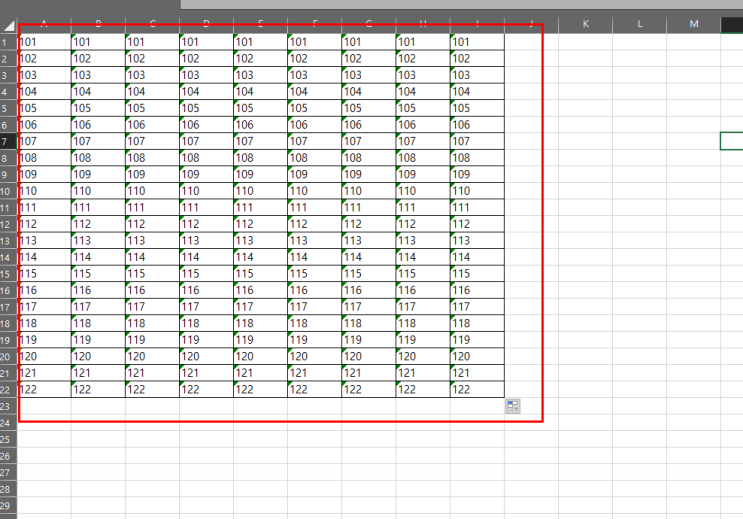This screenshot has height=519, width=743.
Task: Click cell D14 containing 114
Action: click(x=207, y=257)
